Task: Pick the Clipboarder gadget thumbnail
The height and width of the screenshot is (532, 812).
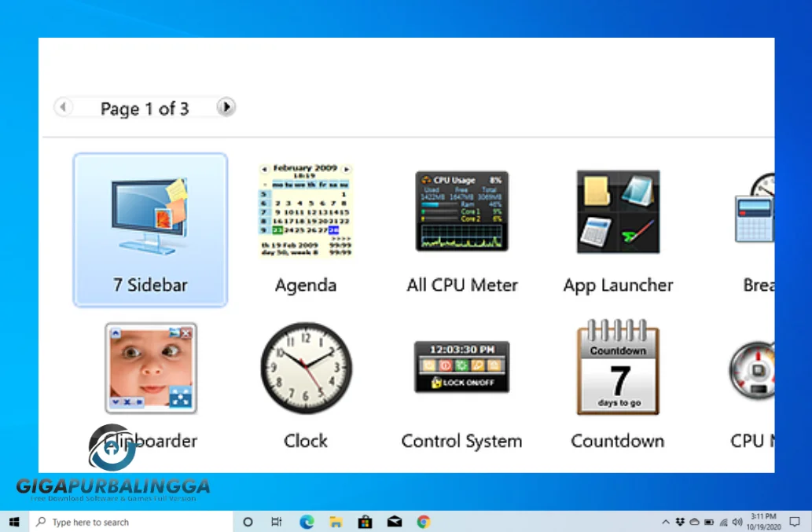Action: tap(151, 368)
